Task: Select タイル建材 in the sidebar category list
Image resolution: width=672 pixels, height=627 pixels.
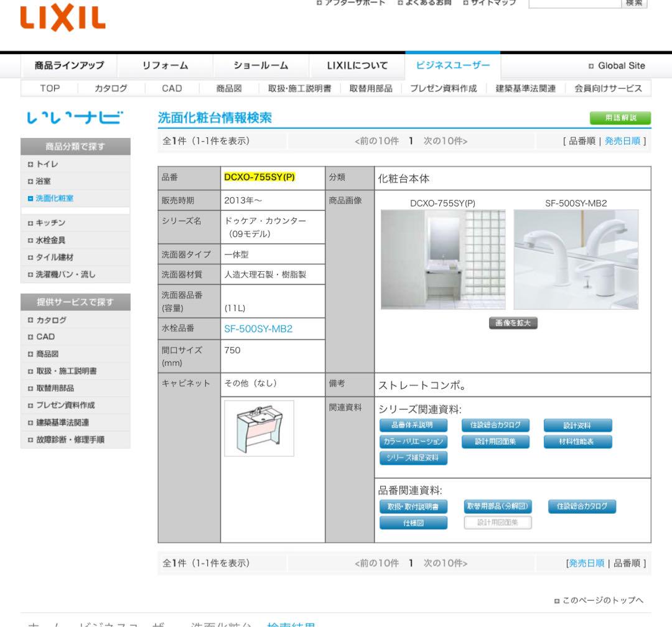Action: pos(75,257)
